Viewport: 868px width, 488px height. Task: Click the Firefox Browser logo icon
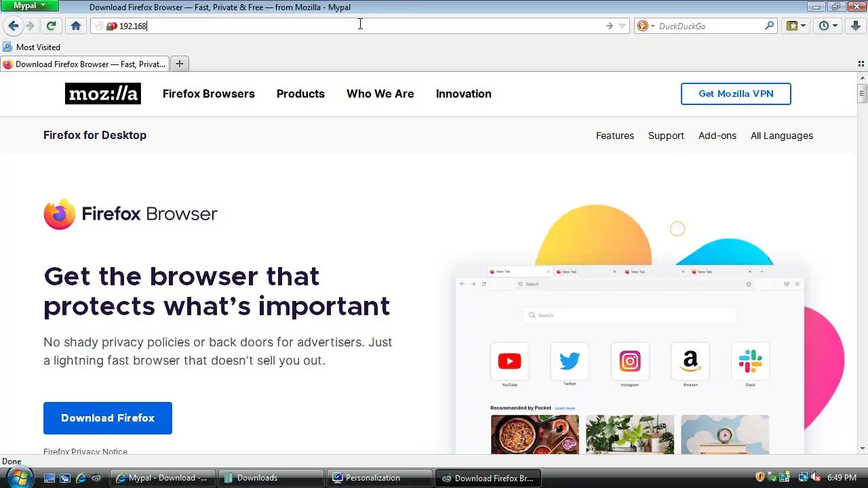click(x=60, y=213)
